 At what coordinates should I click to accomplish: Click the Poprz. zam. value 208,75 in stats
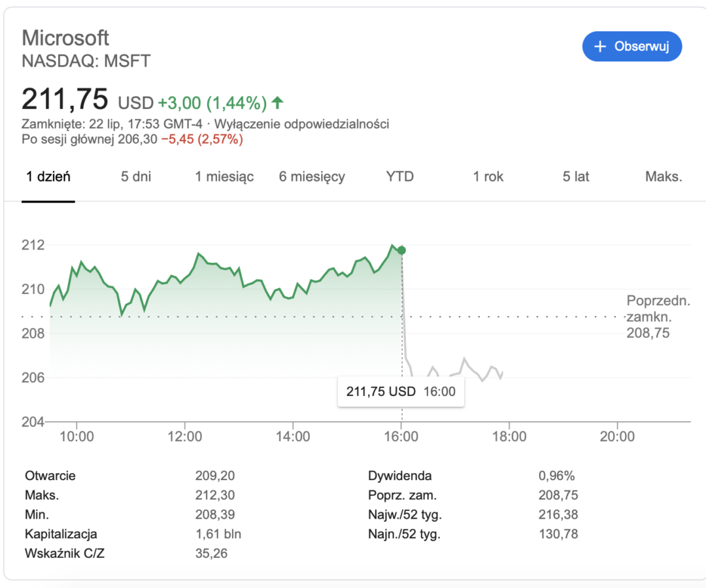click(x=558, y=495)
